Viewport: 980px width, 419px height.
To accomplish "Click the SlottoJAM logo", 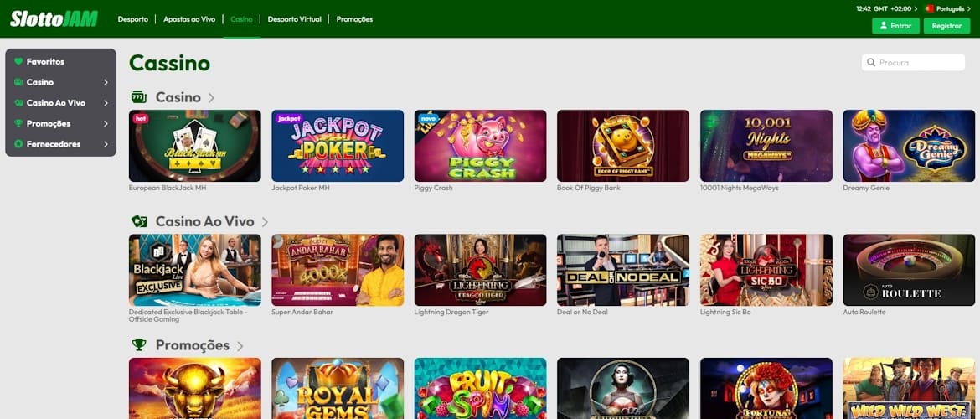I will click(x=54, y=18).
